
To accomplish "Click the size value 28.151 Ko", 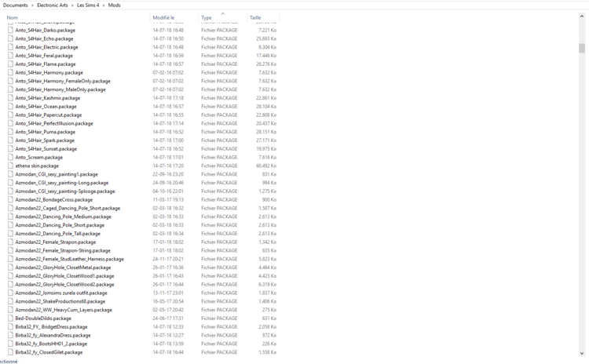I will [266, 132].
